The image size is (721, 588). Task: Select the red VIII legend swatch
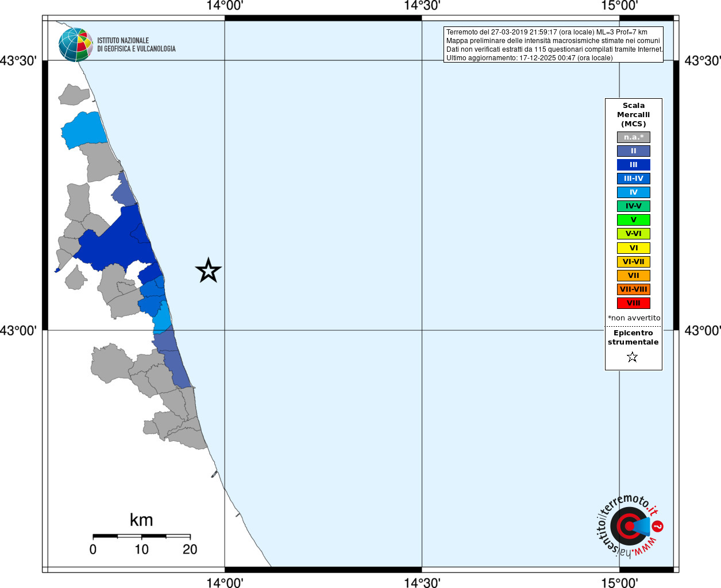(633, 303)
